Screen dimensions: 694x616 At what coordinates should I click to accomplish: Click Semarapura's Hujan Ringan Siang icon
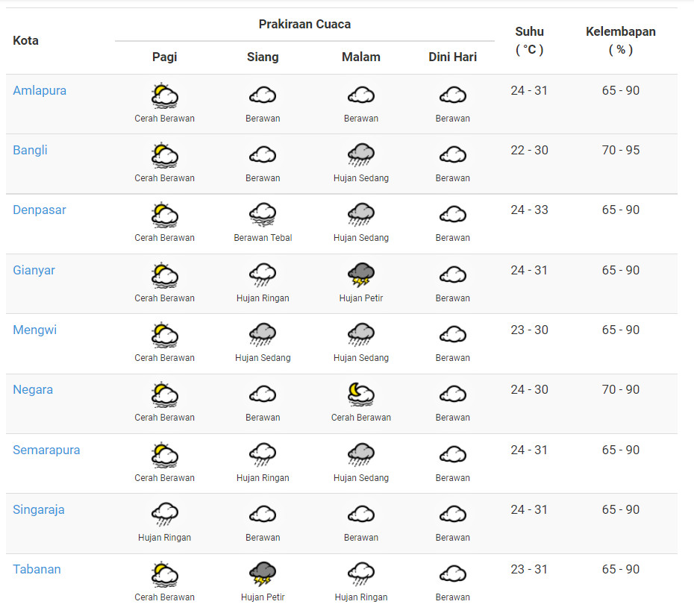263,455
